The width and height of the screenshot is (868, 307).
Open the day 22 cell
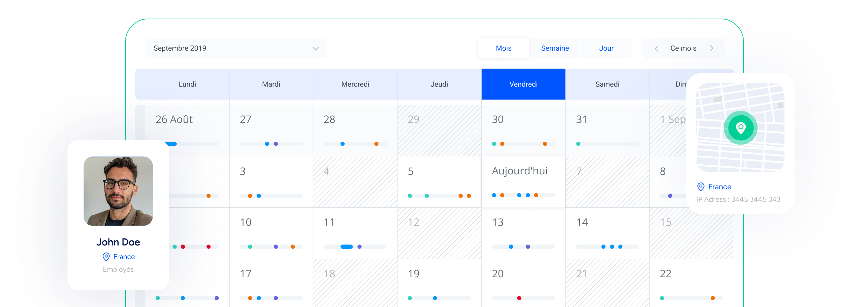(x=691, y=283)
